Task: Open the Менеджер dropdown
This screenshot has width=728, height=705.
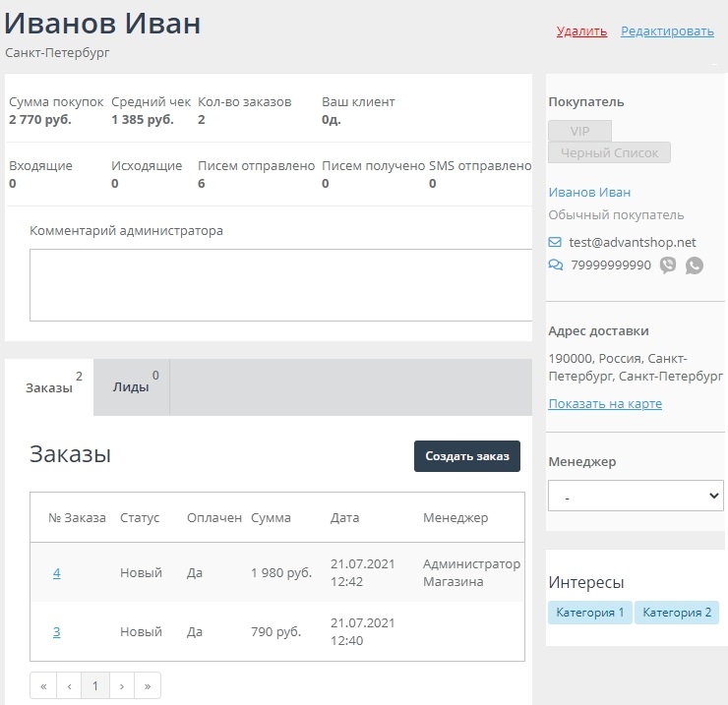Action: [x=635, y=497]
